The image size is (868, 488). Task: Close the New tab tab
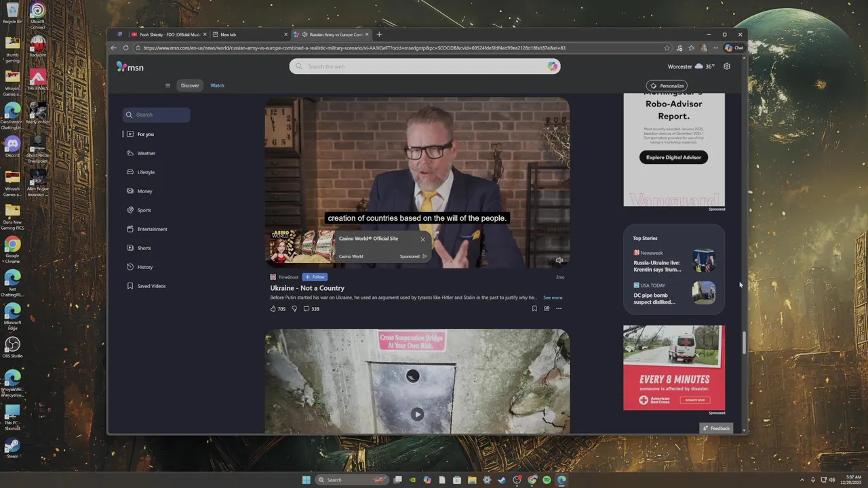point(285,35)
